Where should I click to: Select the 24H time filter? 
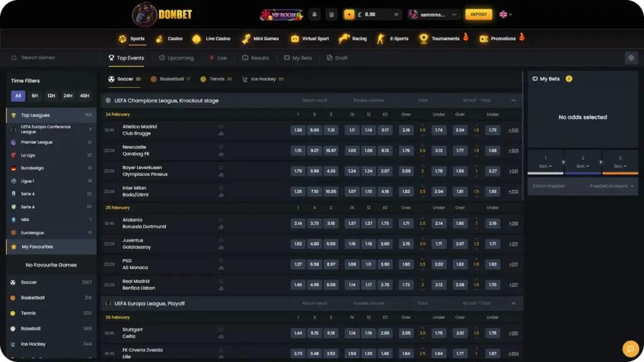pyautogui.click(x=68, y=96)
